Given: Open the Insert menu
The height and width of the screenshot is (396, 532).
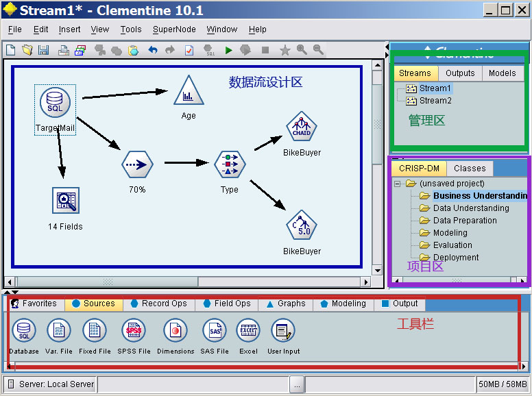Looking at the screenshot, I should point(69,29).
